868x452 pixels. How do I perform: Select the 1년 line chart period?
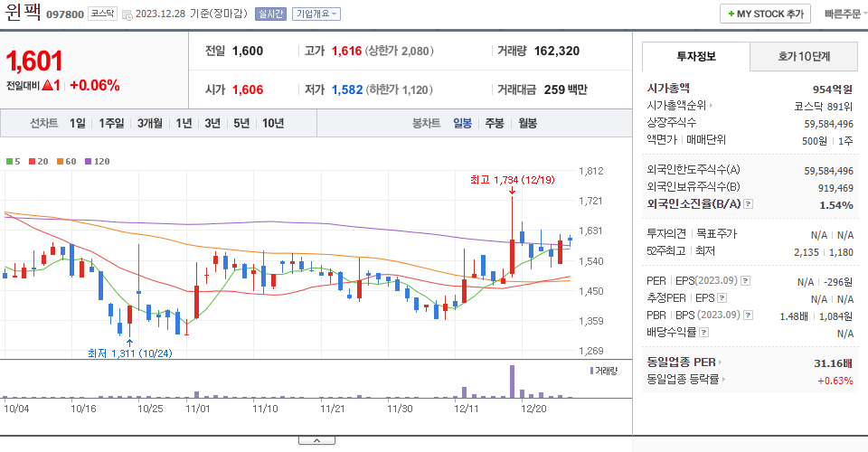184,123
